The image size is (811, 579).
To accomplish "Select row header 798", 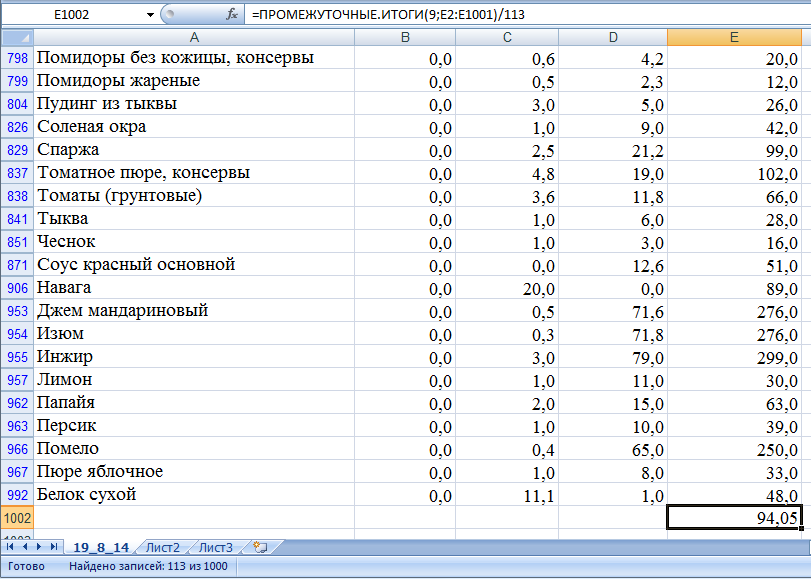I will [17, 57].
